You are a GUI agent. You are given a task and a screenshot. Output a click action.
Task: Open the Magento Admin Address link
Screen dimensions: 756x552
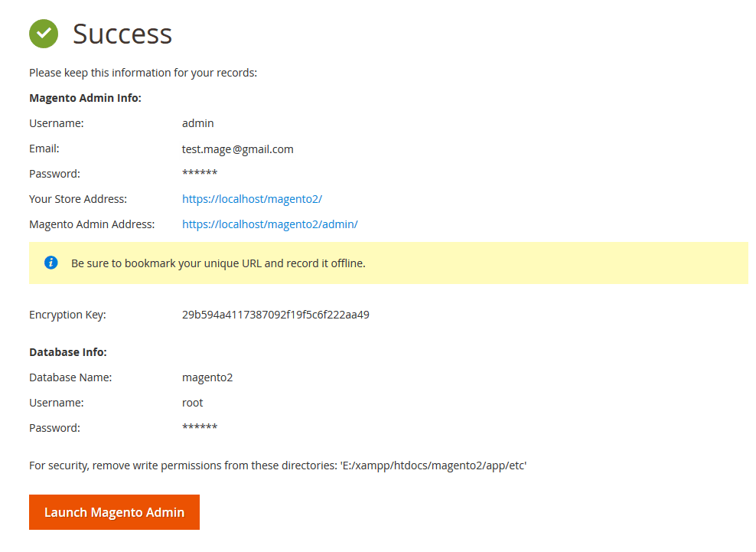click(x=269, y=224)
